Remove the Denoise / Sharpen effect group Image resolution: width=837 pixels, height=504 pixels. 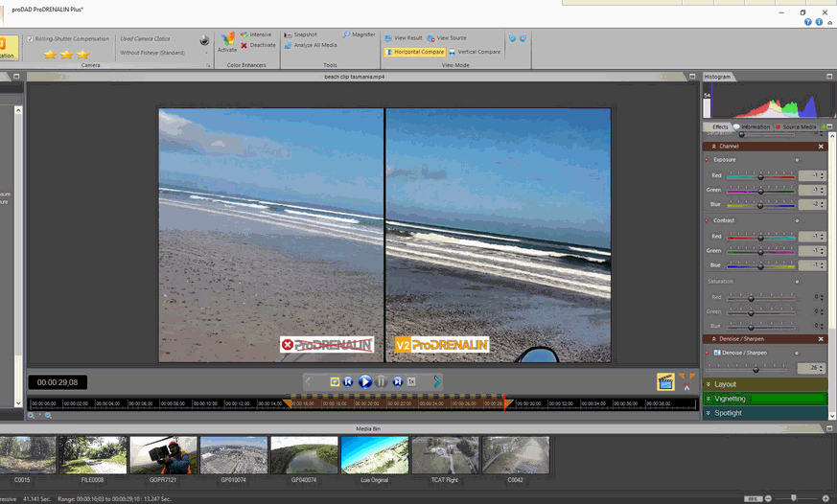point(821,339)
